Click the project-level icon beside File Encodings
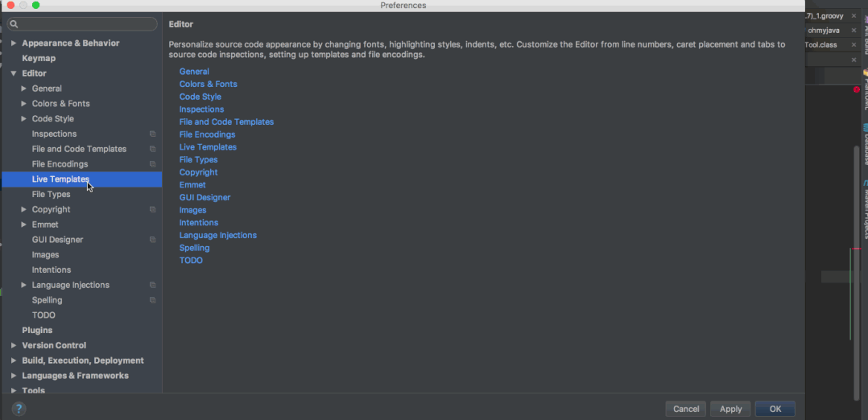This screenshot has height=420, width=868. click(x=153, y=164)
